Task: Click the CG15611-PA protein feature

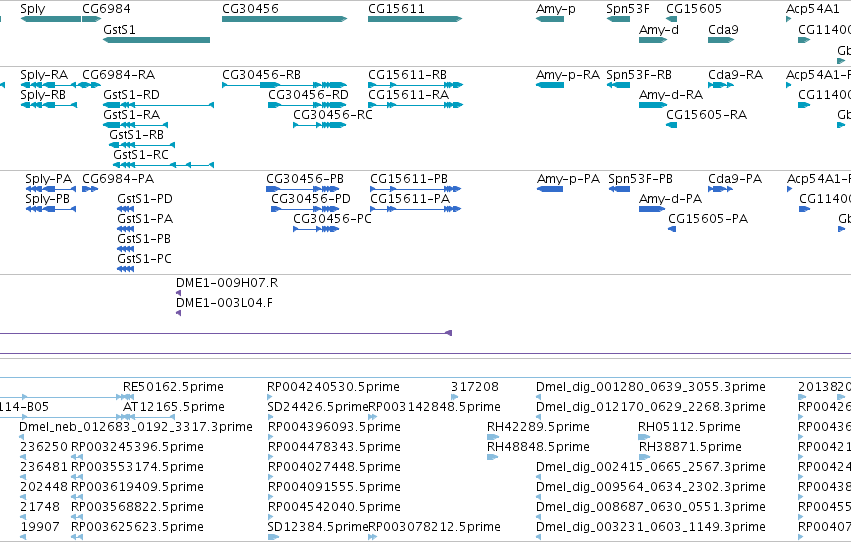Action: coord(415,209)
